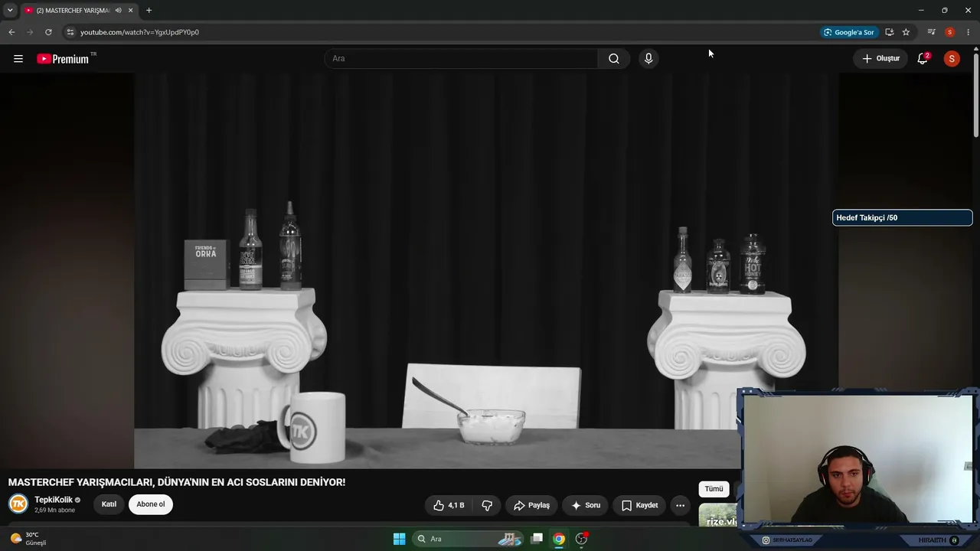Open Chrome three-dot menu

click(x=968, y=32)
